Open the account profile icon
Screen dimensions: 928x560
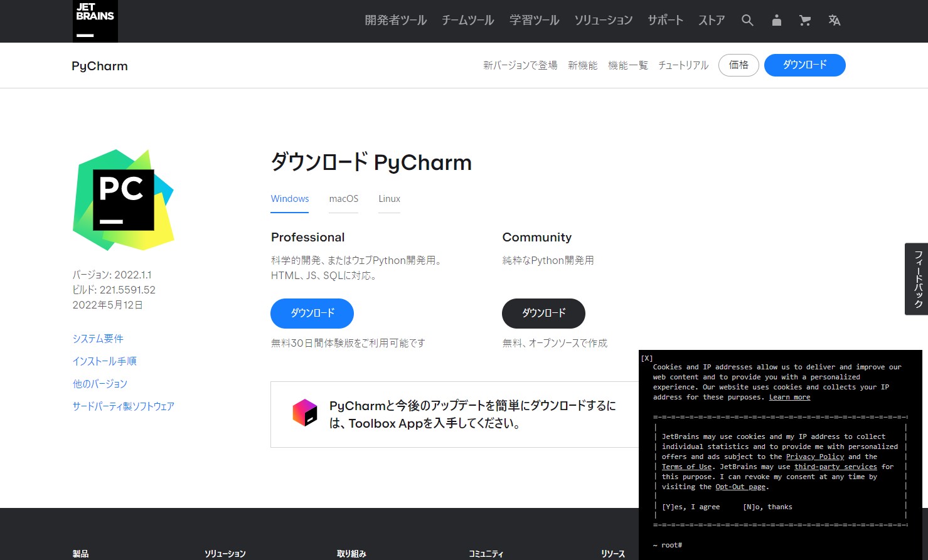click(x=777, y=20)
